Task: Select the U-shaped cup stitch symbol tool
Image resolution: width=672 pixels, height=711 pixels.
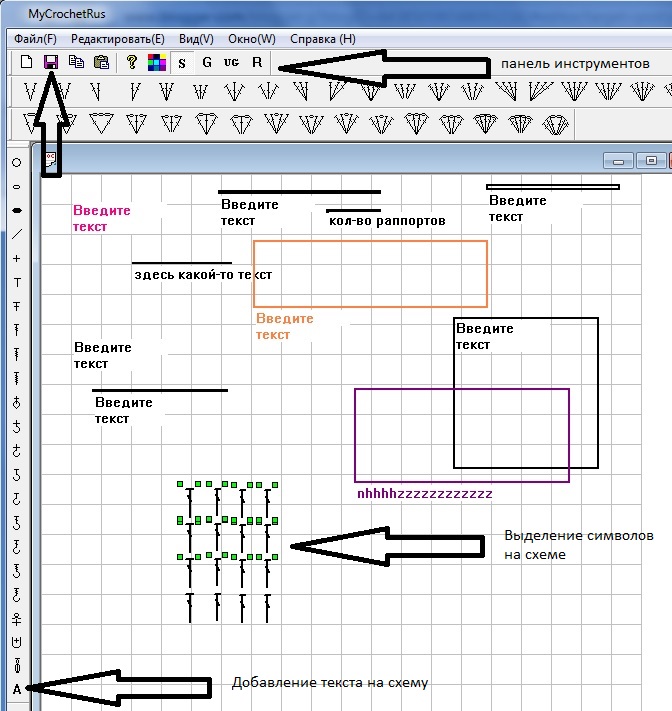Action: [x=17, y=642]
